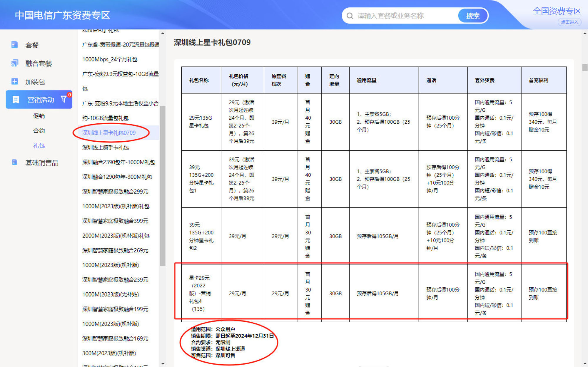Open 基础销售品 in the sidebar
The image size is (588, 367).
click(42, 162)
